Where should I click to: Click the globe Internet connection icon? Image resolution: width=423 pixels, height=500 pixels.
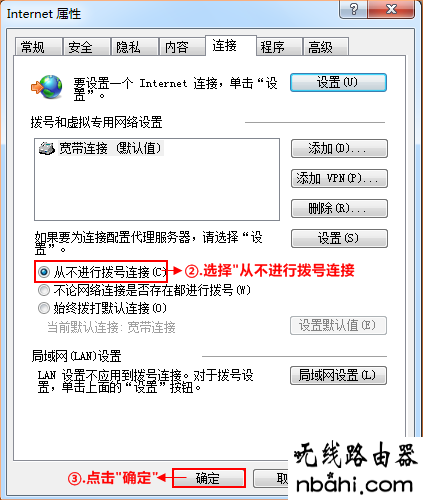point(47,87)
